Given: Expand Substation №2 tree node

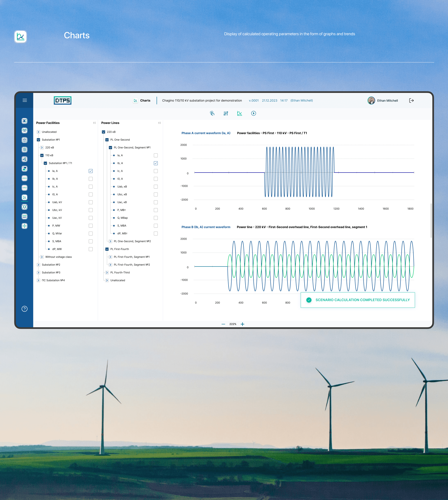Looking at the screenshot, I should pyautogui.click(x=38, y=265).
